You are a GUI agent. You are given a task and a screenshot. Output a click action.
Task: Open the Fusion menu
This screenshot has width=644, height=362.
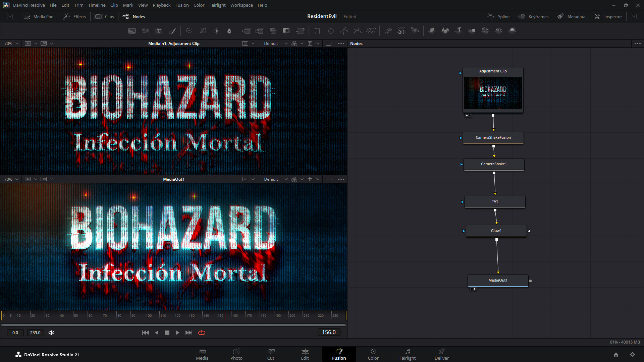[x=182, y=5]
